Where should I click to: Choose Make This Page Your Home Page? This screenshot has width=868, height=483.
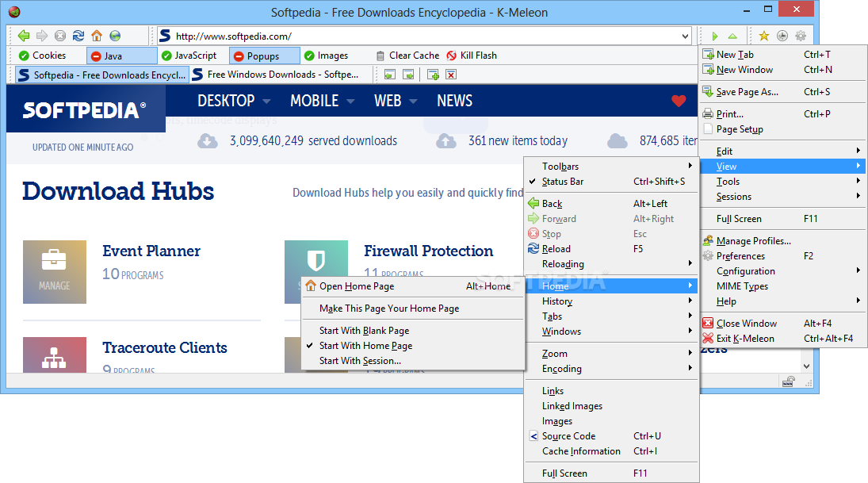[412, 309]
